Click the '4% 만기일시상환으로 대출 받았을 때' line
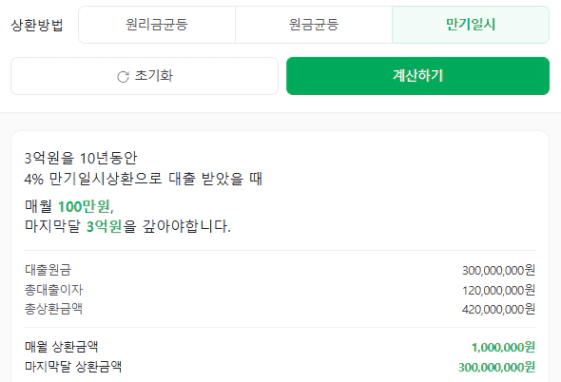The width and height of the screenshot is (561, 382). coord(143,178)
